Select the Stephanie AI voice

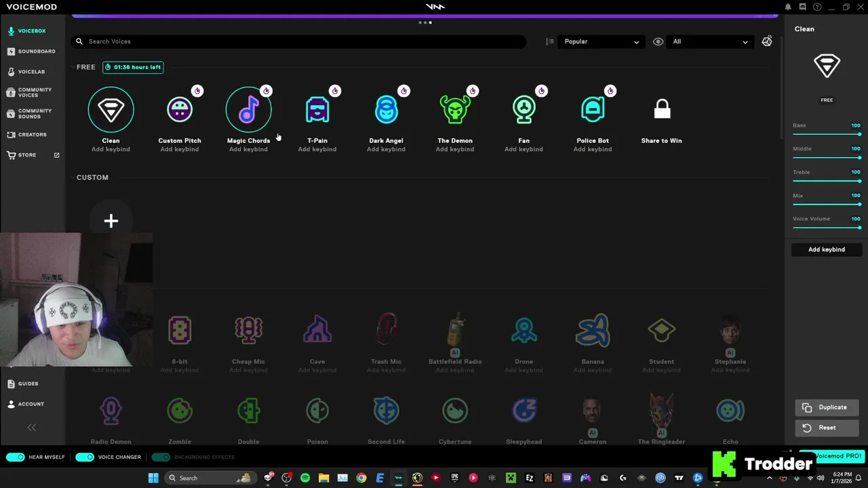[x=730, y=330]
